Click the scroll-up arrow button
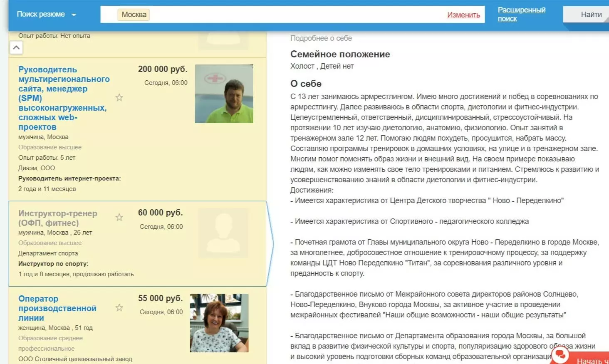Screen dimensions: 609x364 [16, 47]
